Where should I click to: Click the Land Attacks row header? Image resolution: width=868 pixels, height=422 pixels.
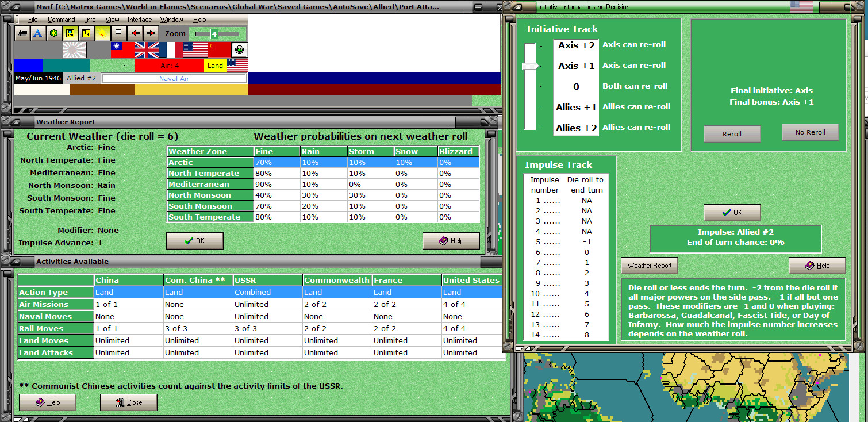56,353
